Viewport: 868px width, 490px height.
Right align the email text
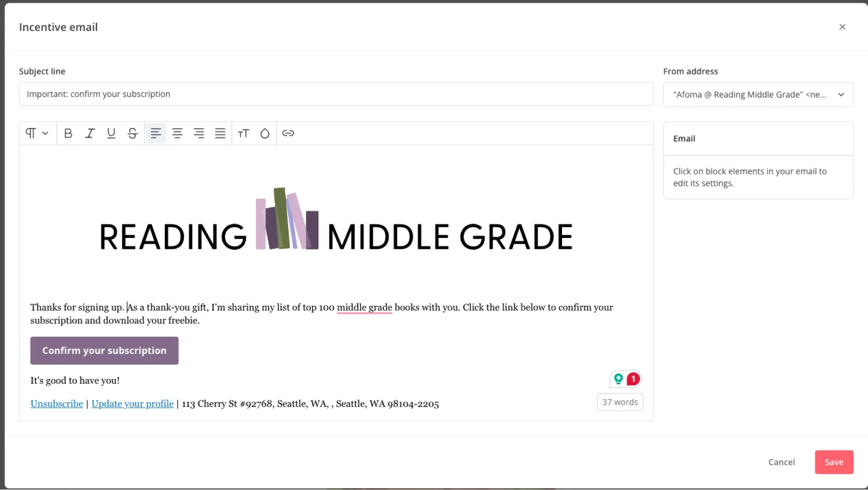pyautogui.click(x=199, y=133)
